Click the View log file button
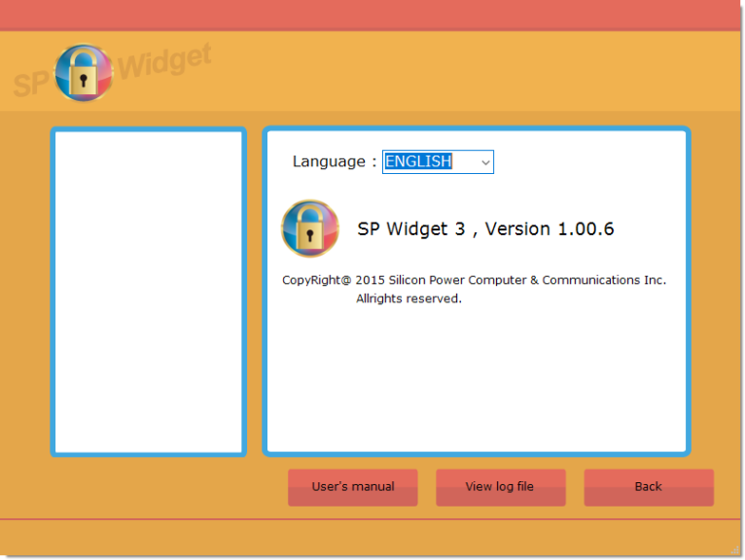 pyautogui.click(x=501, y=487)
